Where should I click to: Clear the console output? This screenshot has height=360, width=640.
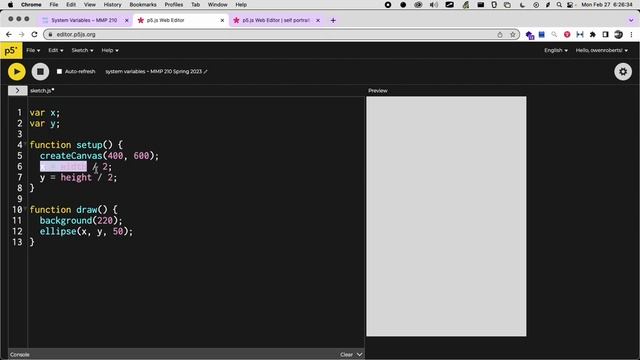(346, 355)
